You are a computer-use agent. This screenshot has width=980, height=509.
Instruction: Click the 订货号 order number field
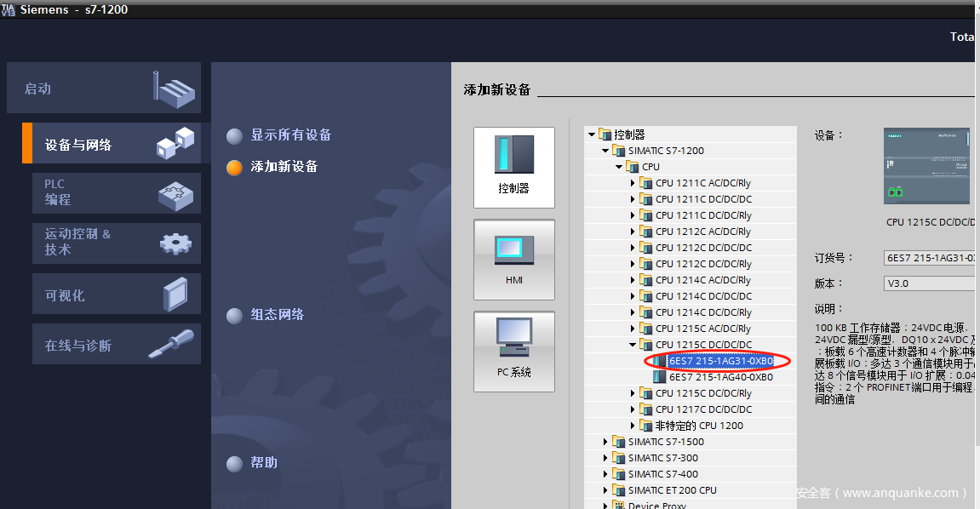point(930,257)
